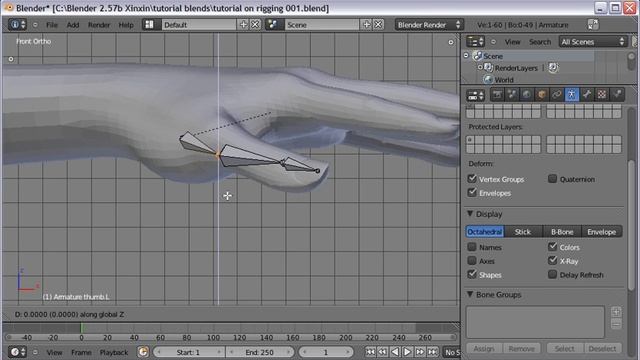This screenshot has height=360, width=640.
Task: Collapse the Bone Groups panel
Action: coord(470,294)
